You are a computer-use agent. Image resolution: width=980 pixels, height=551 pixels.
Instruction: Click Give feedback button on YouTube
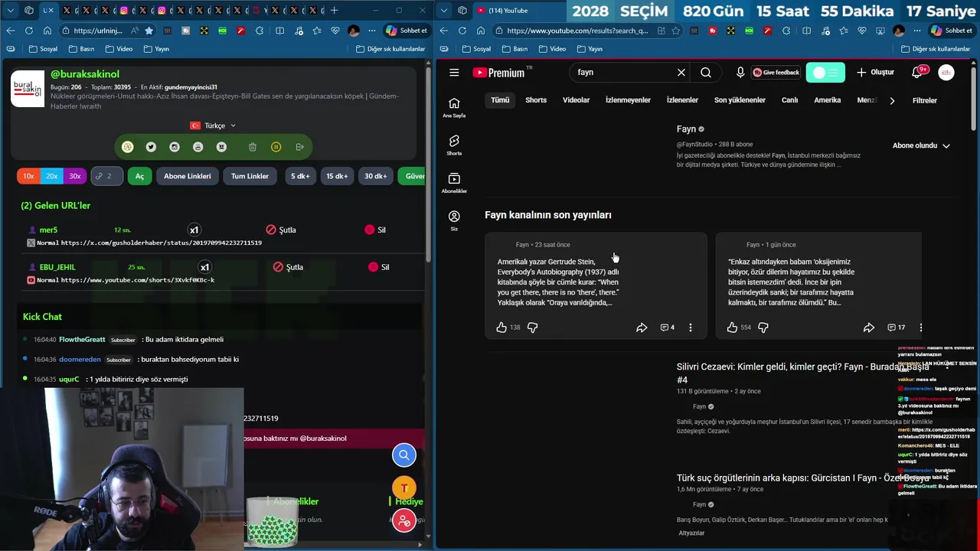tap(776, 73)
